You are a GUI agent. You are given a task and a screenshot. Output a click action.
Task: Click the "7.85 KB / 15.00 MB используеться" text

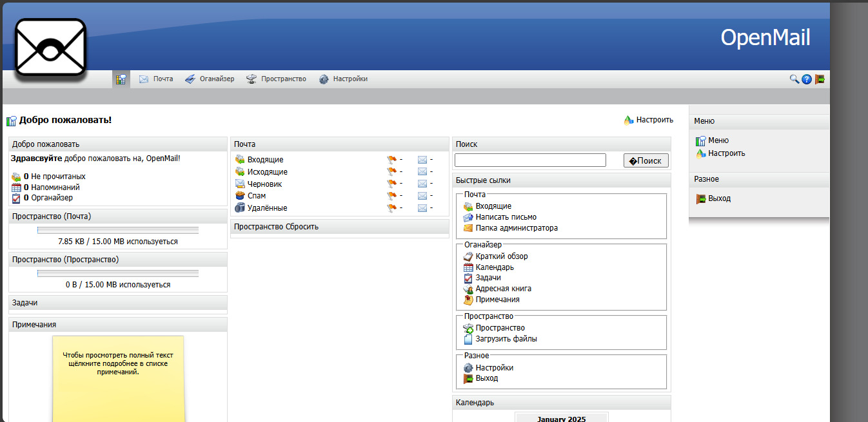click(118, 242)
